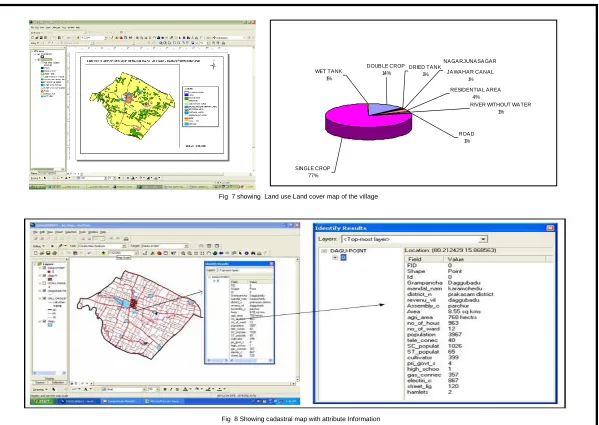The width and height of the screenshot is (599, 425).
Task: Click font color A icon on Drawing toolbar
Action: (x=185, y=389)
